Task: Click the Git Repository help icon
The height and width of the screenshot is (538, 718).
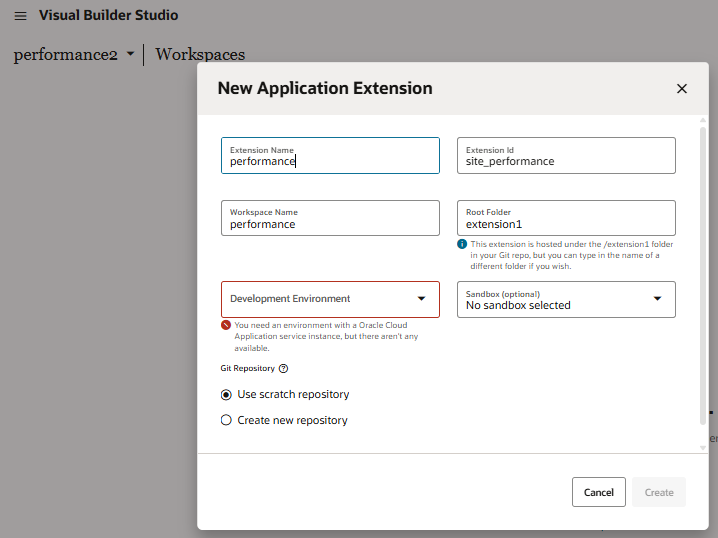Action: [x=283, y=369]
